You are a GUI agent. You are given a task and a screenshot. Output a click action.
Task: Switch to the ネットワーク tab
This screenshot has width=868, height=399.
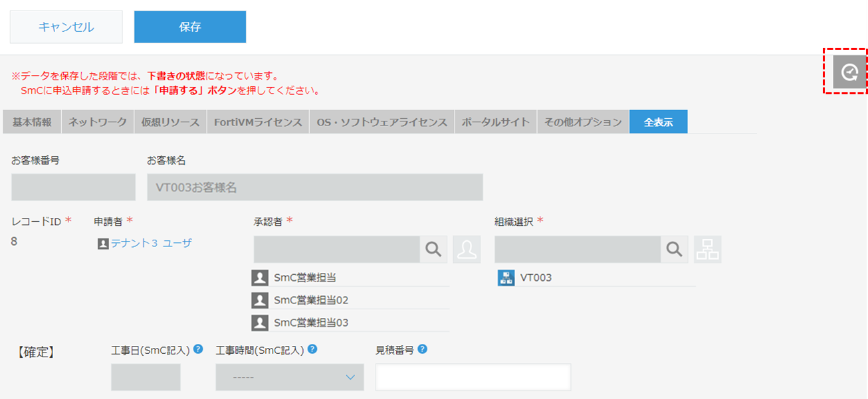pos(98,122)
